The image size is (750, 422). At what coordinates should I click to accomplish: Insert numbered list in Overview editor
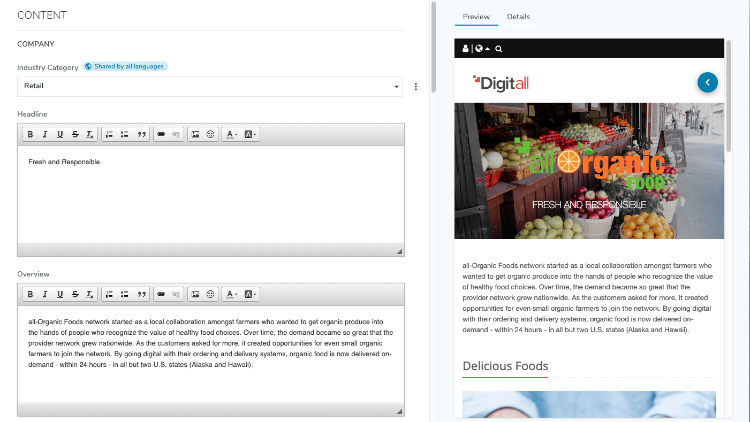(x=109, y=294)
